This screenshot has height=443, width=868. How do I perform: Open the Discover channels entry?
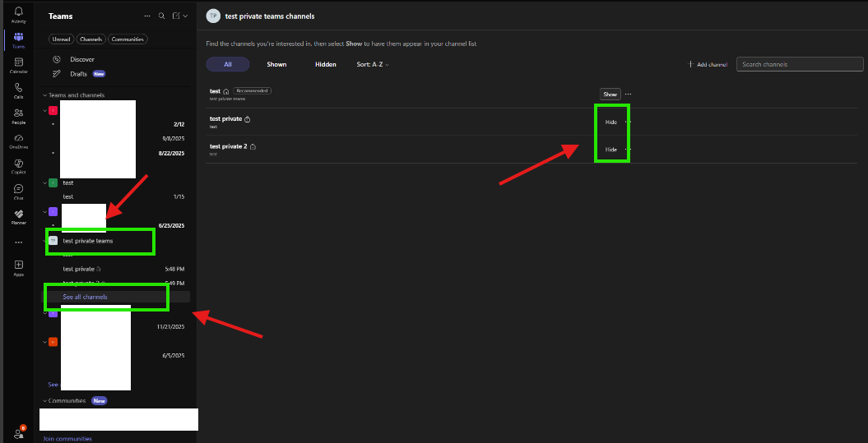82,59
